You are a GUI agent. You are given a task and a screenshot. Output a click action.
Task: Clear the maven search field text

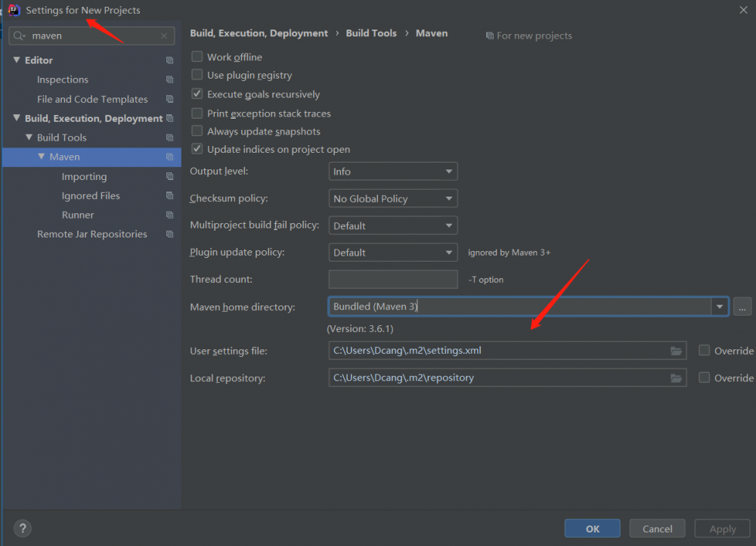[x=164, y=36]
